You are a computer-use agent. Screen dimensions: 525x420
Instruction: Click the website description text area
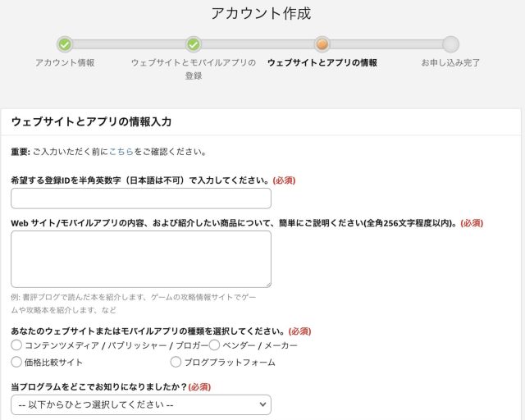tap(140, 258)
